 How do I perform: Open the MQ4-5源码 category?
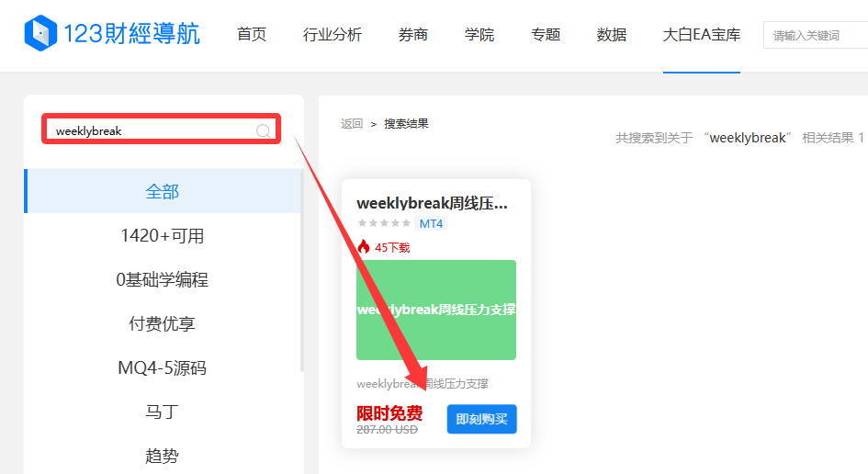pyautogui.click(x=163, y=368)
